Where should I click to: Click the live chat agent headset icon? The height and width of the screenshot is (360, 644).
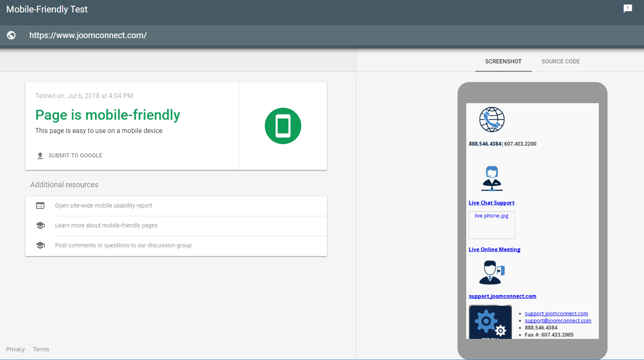coord(492,179)
